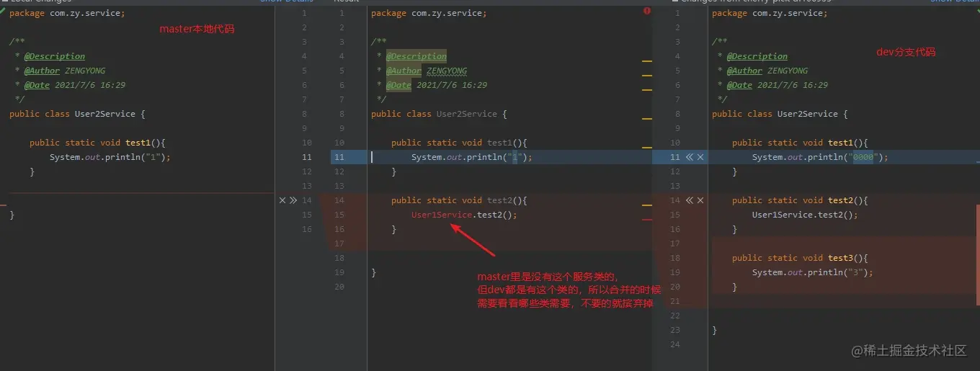Viewport: 980px width, 371px height.
Task: Click red error indicator in Result pane
Action: coord(647,11)
